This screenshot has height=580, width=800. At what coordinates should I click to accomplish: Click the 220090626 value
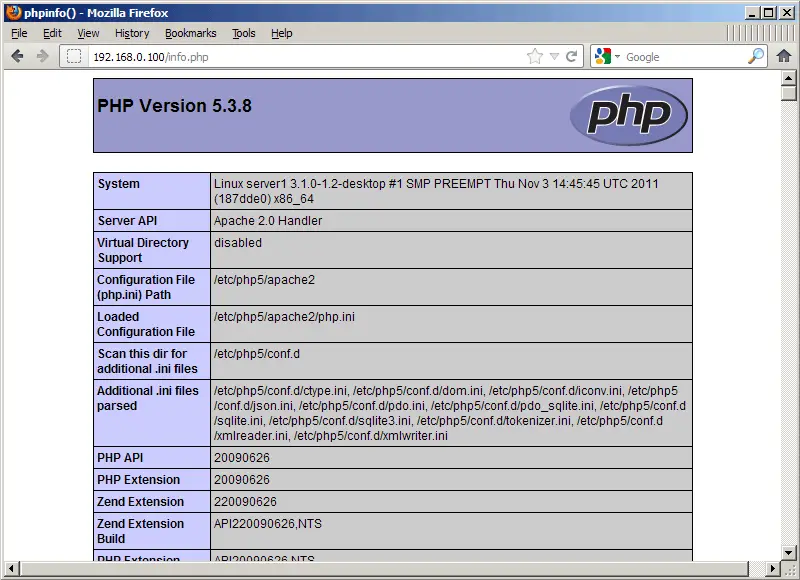(x=245, y=501)
